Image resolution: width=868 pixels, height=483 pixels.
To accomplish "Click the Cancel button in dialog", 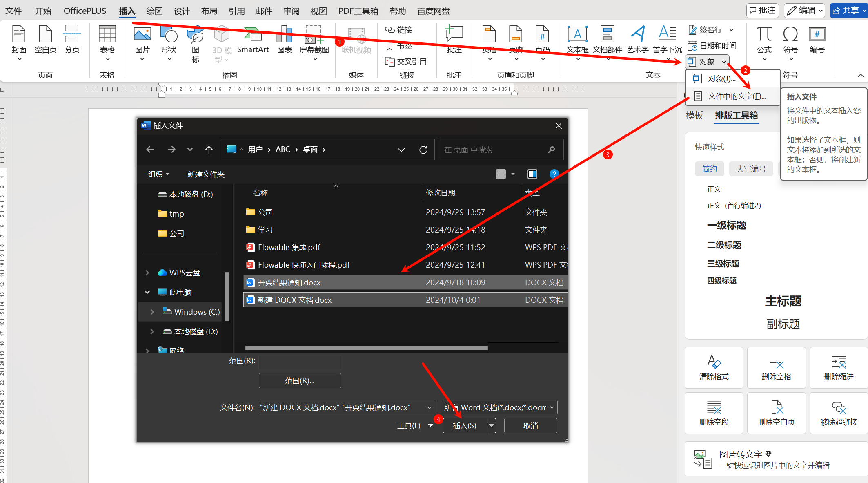I will (x=530, y=426).
